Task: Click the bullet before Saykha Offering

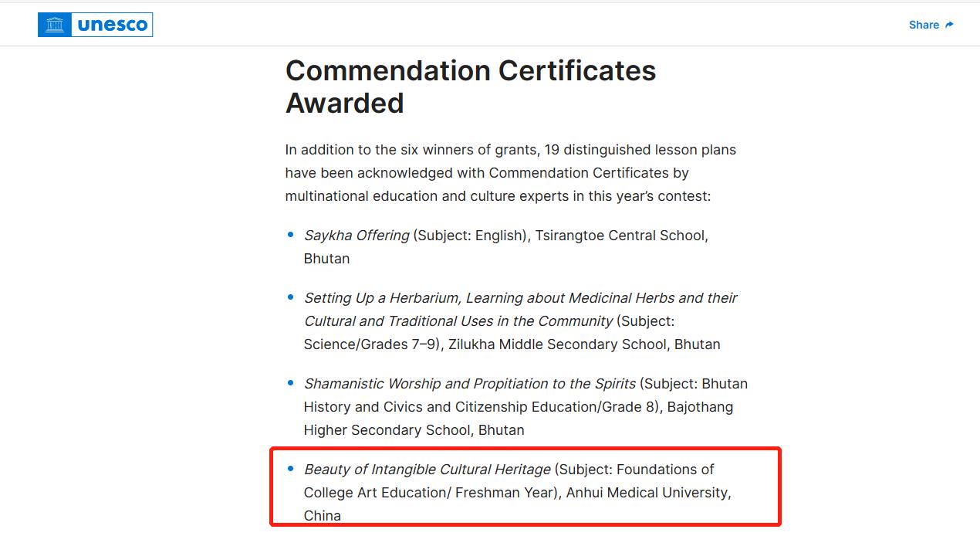Action: tap(291, 235)
